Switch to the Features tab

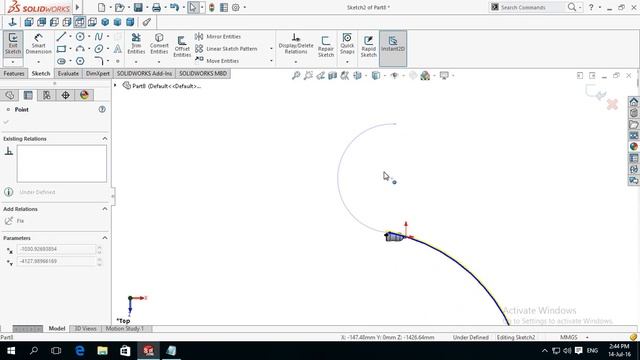coord(14,73)
